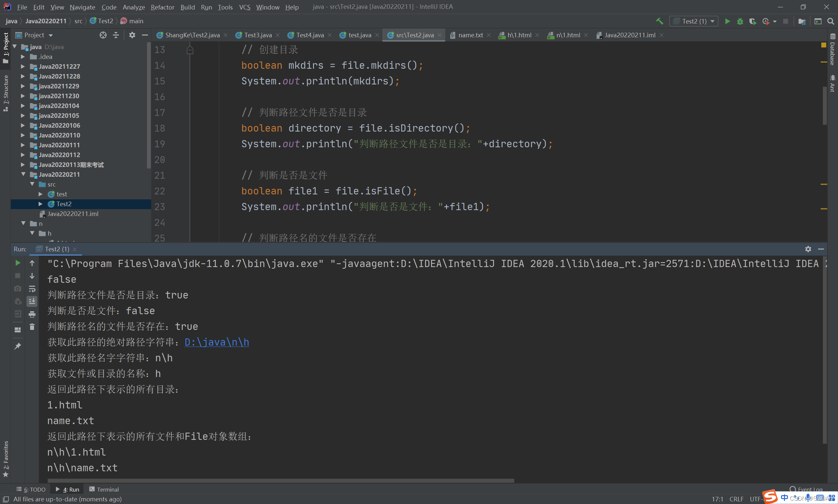Click the console horizontal scrollbar
Screen dimensions: 838x504
tap(281, 480)
